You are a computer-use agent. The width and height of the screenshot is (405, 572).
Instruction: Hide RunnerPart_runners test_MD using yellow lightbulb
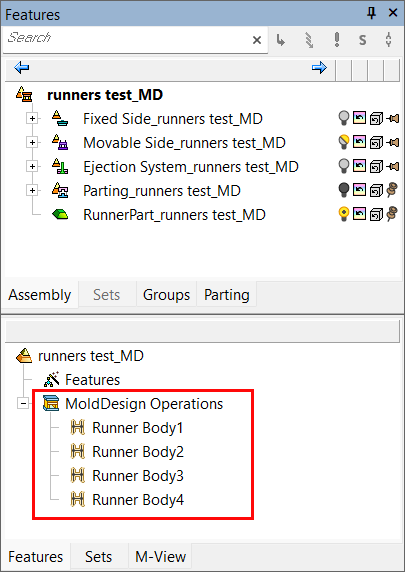coord(343,214)
